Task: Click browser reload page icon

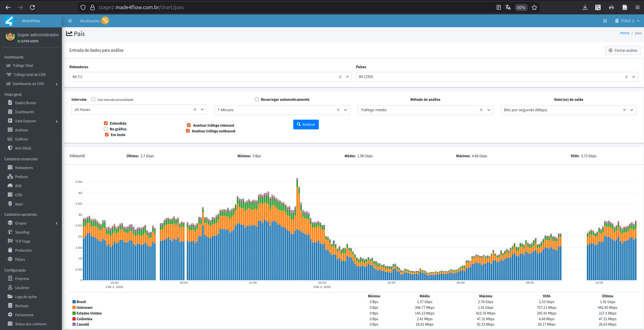Action: point(32,7)
